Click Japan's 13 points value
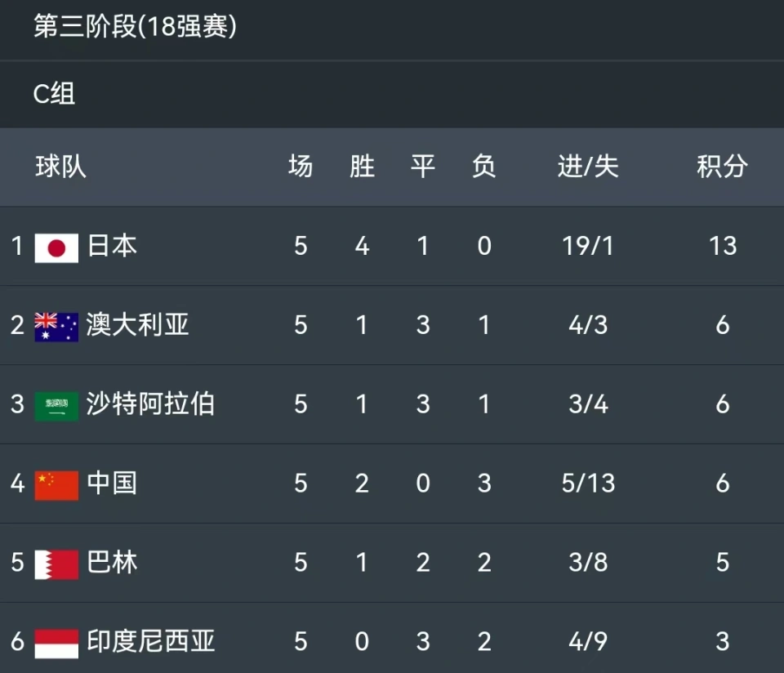 (x=723, y=246)
